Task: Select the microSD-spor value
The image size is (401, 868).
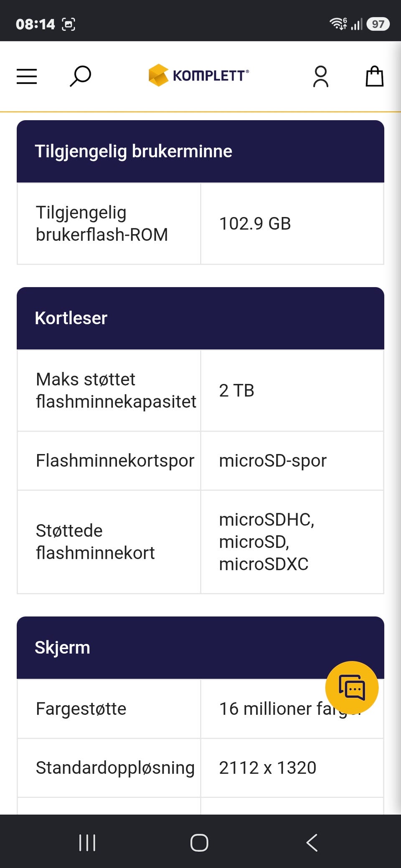Action: (x=273, y=461)
